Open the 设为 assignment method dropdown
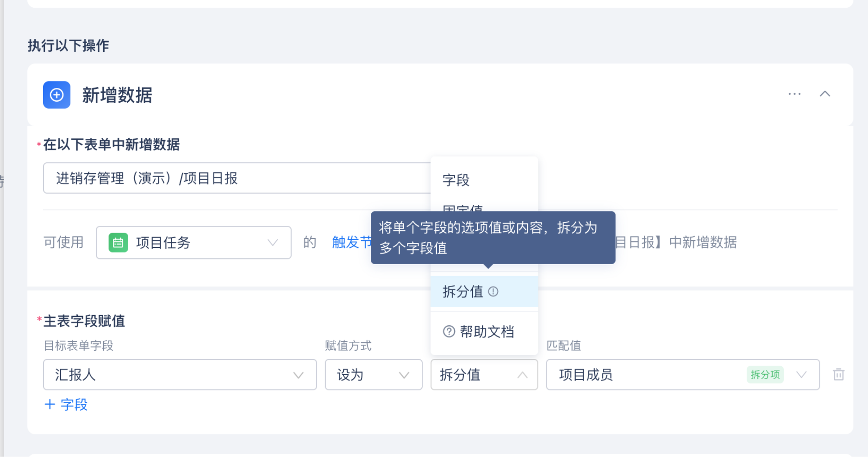This screenshot has height=457, width=868. [374, 375]
